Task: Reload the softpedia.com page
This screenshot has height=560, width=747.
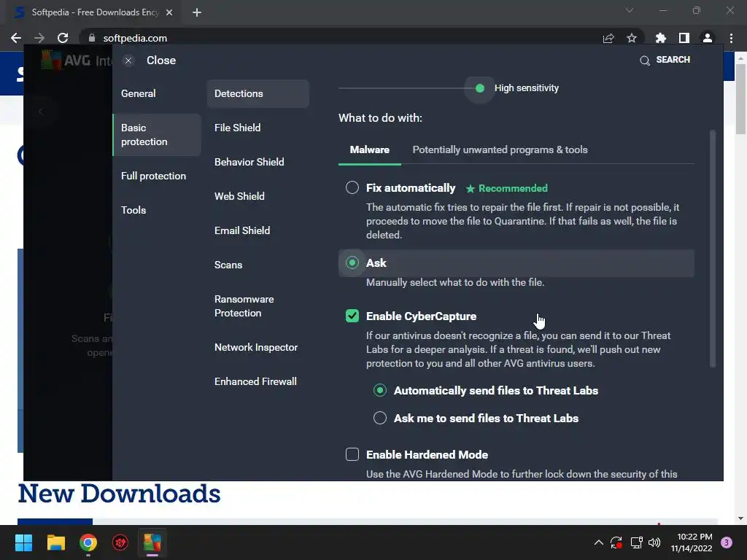Action: (x=63, y=38)
